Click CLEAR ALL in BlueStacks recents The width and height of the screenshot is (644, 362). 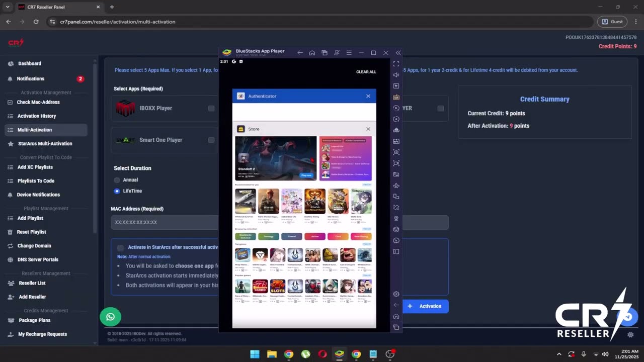[366, 72]
